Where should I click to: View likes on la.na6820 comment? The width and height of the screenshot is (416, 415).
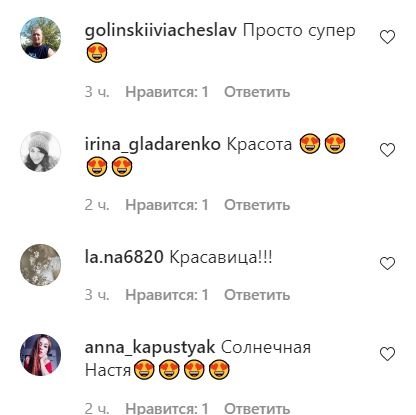167,295
